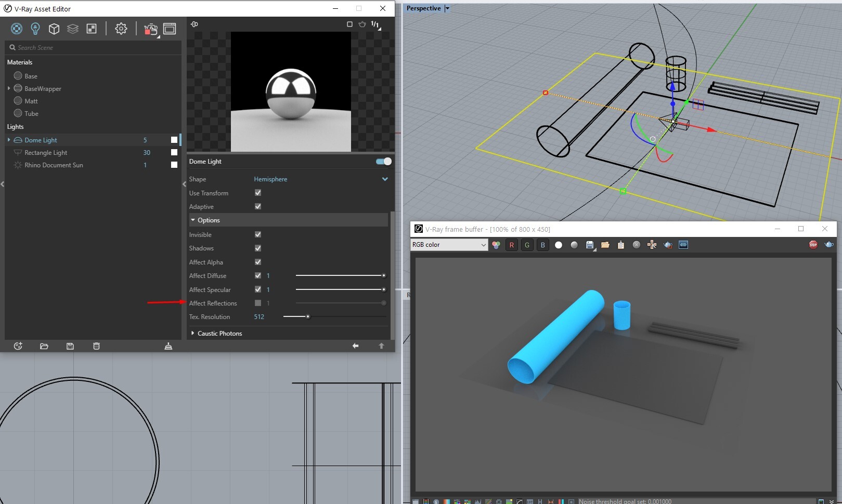
Task: Click the render teapot icon at far right
Action: [x=829, y=245]
